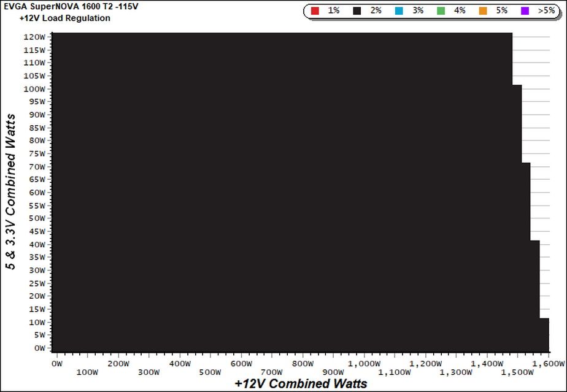Click the red 1% legend swatch
The image size is (567, 392).
315,11
